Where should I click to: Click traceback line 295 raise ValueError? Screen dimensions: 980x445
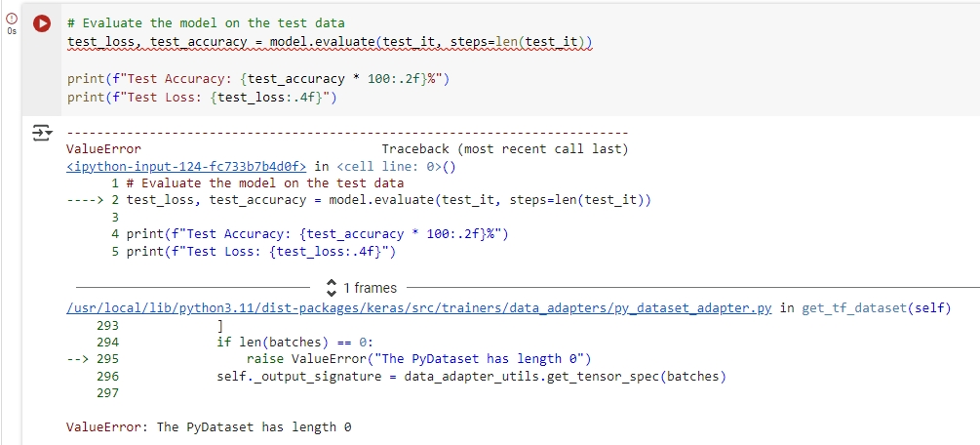tap(418, 358)
